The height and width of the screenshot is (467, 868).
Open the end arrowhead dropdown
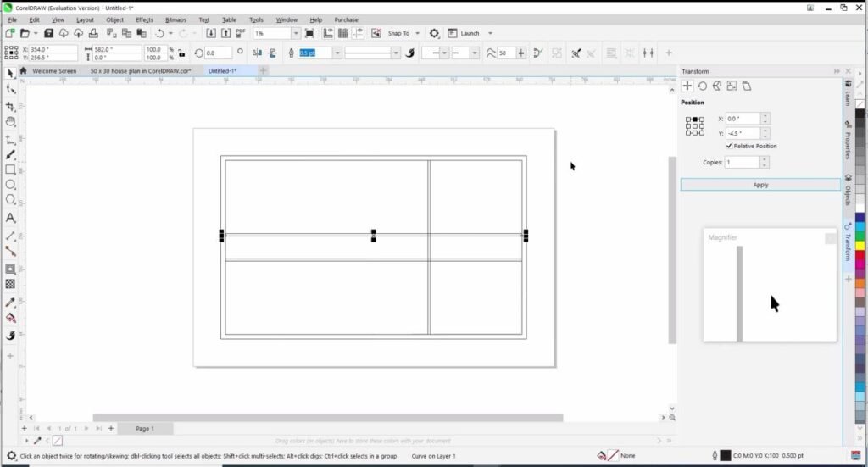475,53
